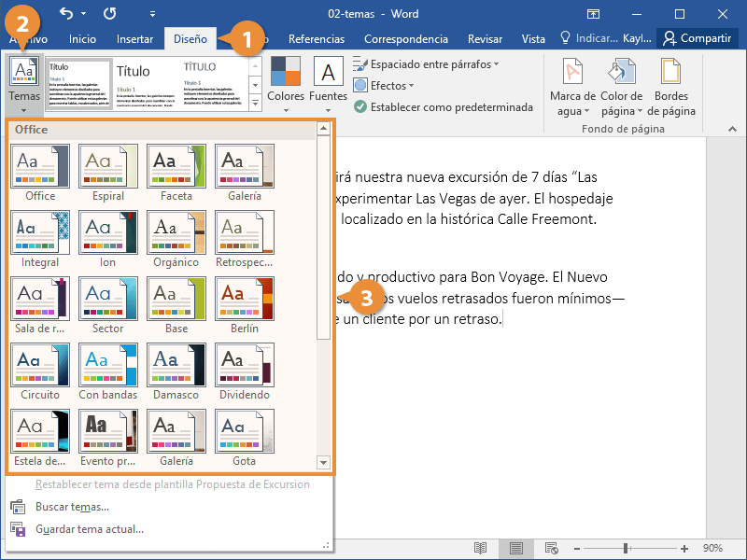Click the Indicar tell-me lightbulb box
This screenshot has height=560, width=747.
pos(588,38)
